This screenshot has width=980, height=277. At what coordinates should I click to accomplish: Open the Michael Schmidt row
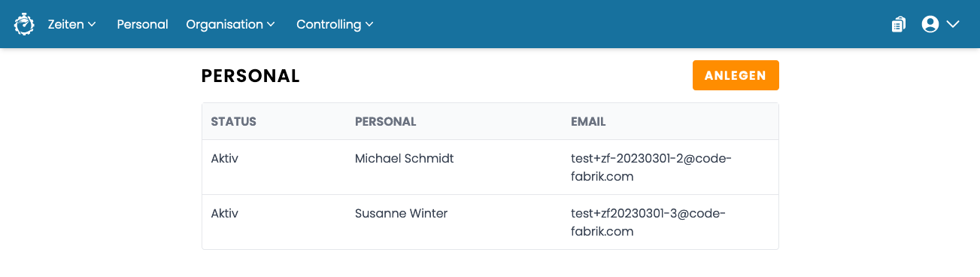tap(490, 167)
